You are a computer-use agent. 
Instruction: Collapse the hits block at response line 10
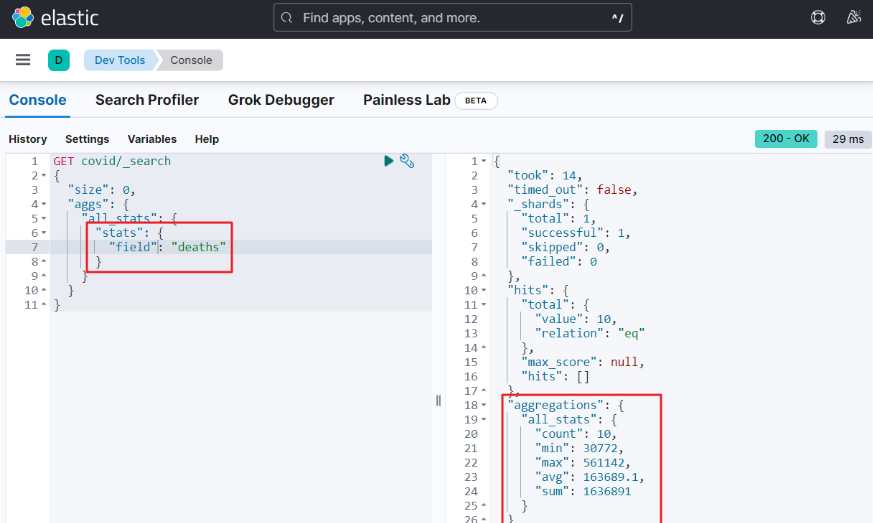(484, 290)
